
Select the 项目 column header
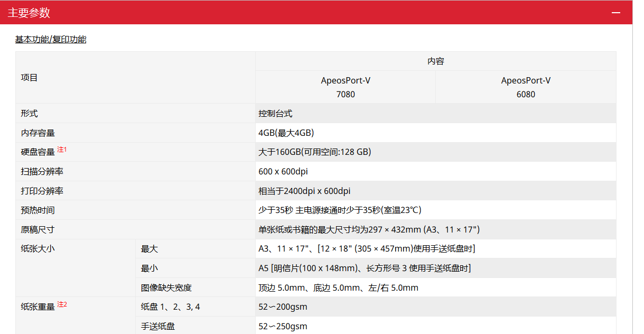click(x=30, y=78)
